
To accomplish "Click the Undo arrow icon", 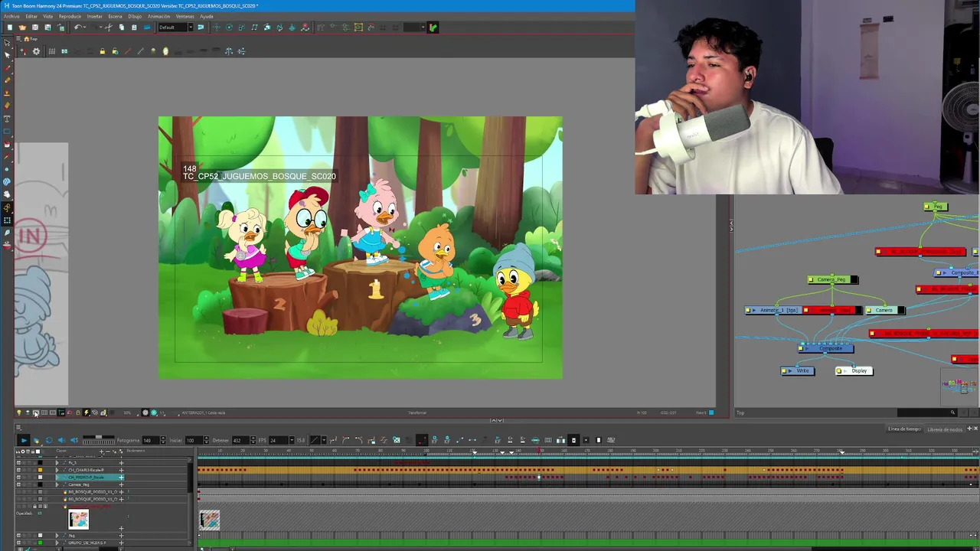I will [x=77, y=28].
